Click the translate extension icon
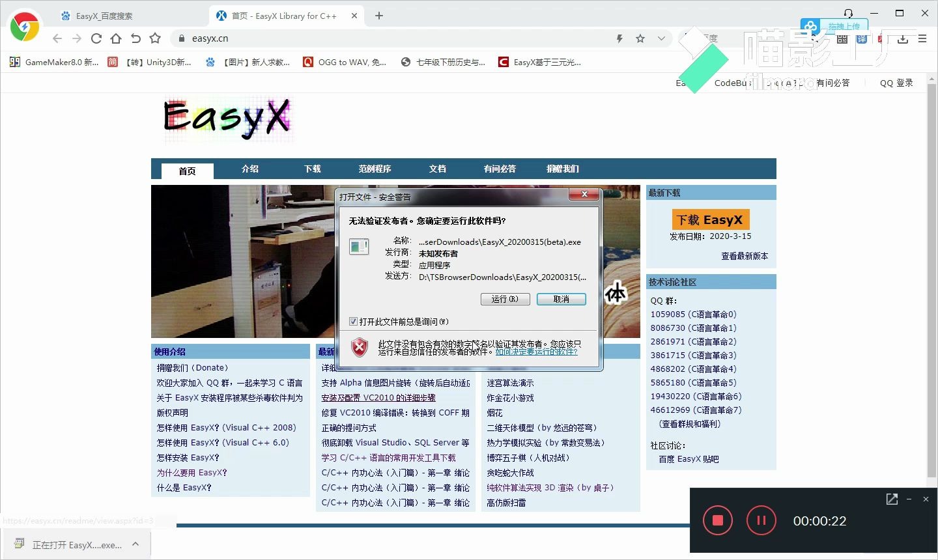Screen dimensions: 938x560 (862, 39)
